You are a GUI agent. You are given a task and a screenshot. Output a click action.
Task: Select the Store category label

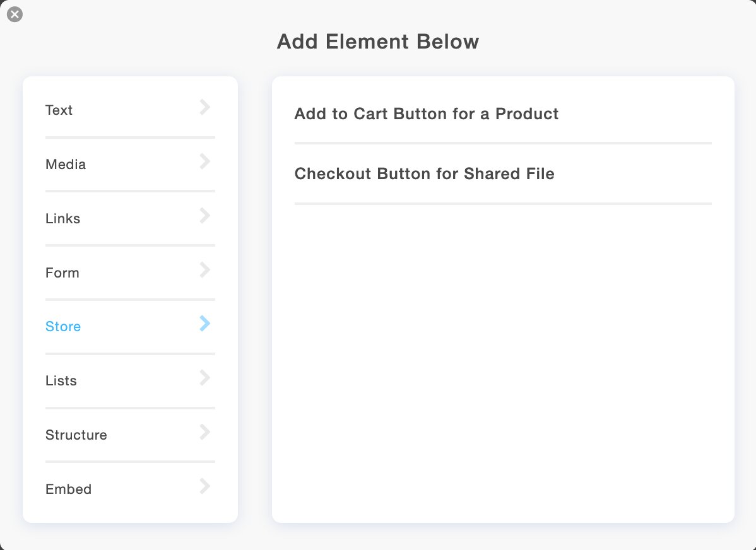pyautogui.click(x=62, y=326)
